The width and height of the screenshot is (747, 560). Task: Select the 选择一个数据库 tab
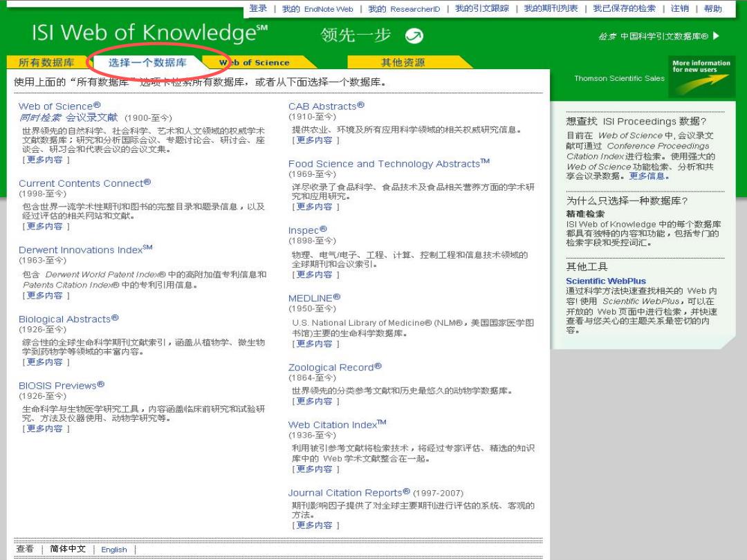coord(147,62)
